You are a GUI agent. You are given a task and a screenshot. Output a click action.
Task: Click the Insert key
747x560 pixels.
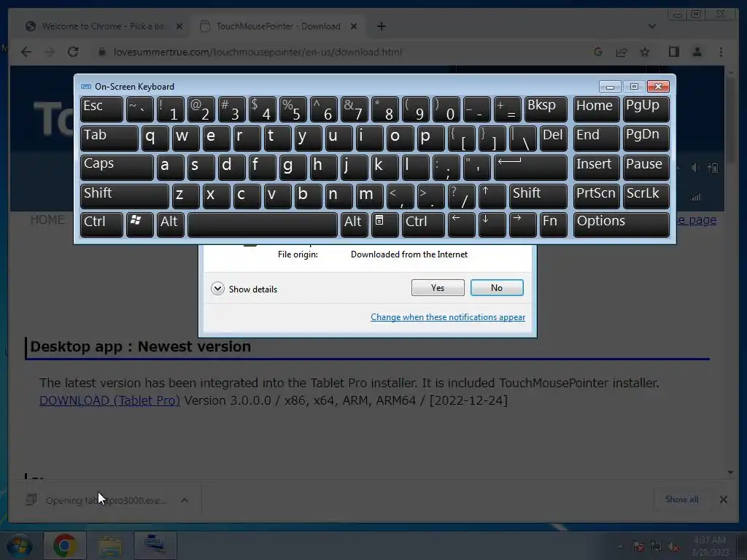tap(596, 167)
